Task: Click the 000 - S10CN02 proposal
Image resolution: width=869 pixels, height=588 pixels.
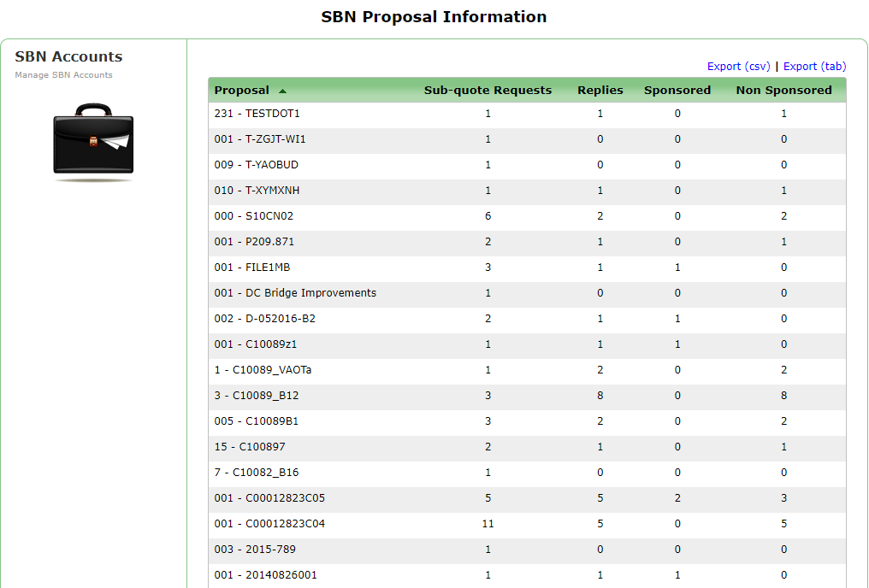Action: click(253, 216)
